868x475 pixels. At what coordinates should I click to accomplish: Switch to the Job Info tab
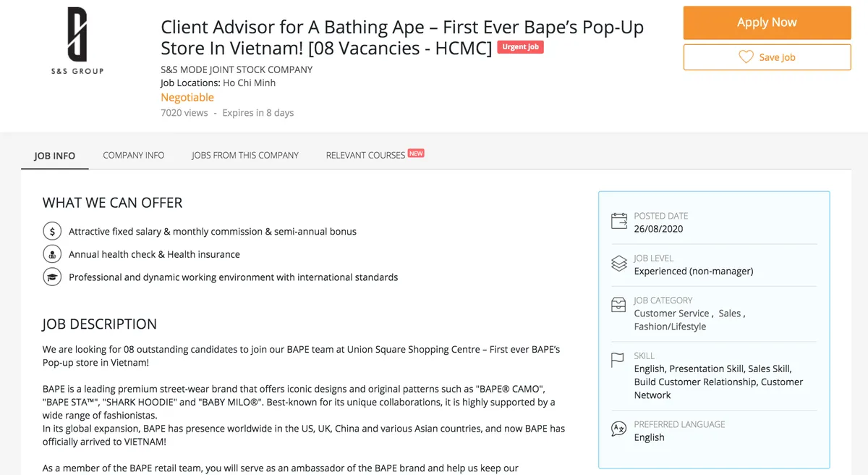pyautogui.click(x=55, y=156)
